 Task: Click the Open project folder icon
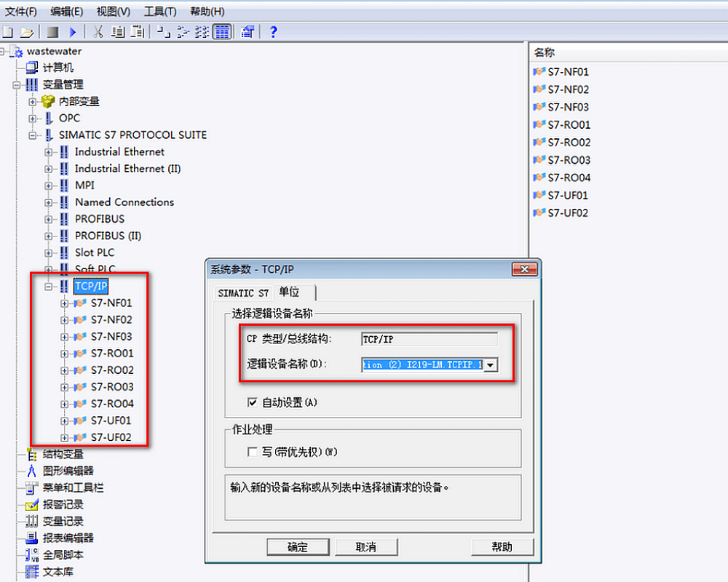[26, 32]
